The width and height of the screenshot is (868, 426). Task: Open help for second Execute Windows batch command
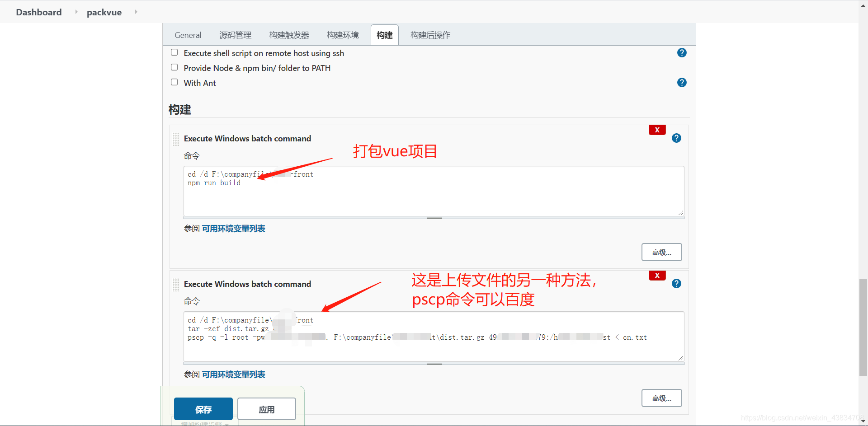(676, 284)
